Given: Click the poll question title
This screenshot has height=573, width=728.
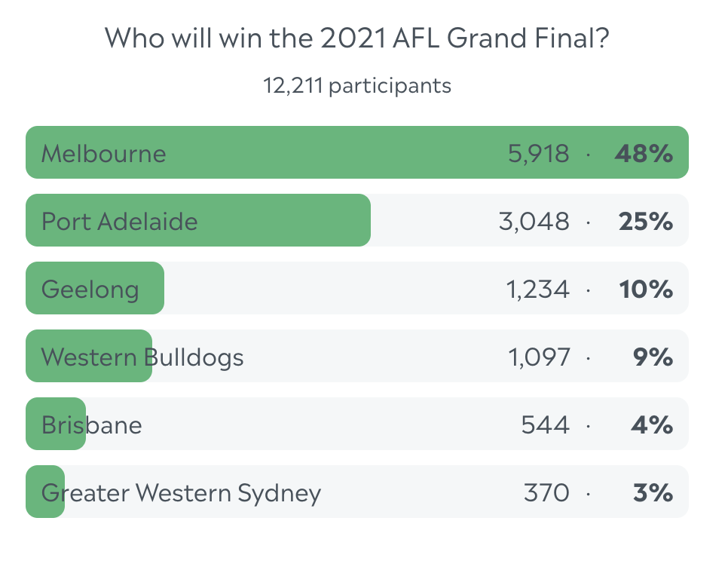Looking at the screenshot, I should point(356,38).
